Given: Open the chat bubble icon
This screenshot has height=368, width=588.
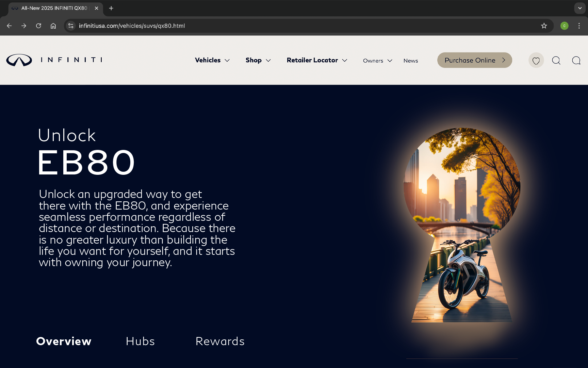Looking at the screenshot, I should [x=576, y=60].
